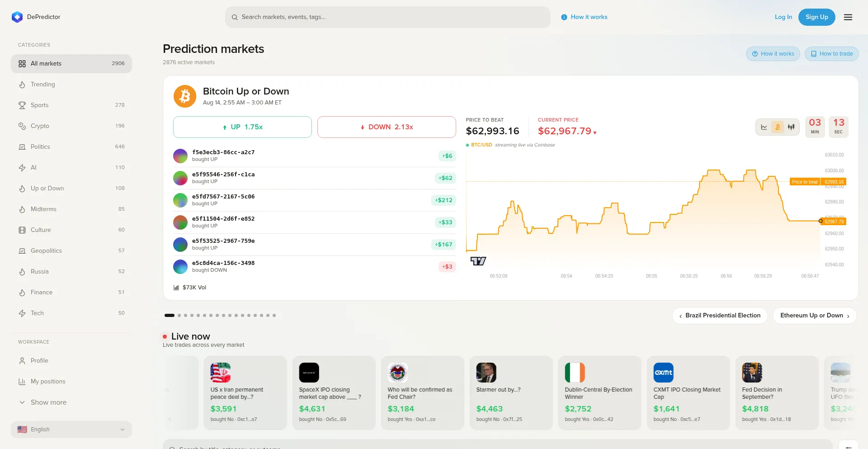This screenshot has width=868, height=449.
Task: Bet DOWN 2.13x on Bitcoin
Action: point(387,127)
